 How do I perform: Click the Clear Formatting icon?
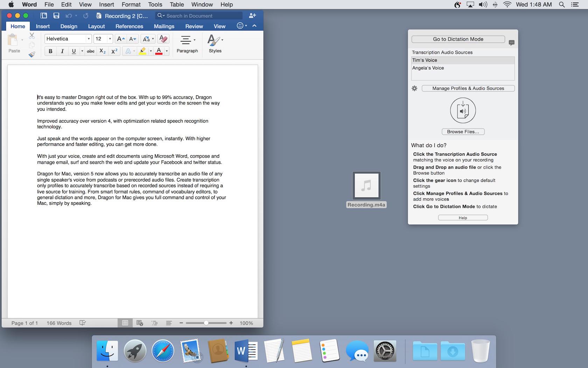click(x=163, y=39)
